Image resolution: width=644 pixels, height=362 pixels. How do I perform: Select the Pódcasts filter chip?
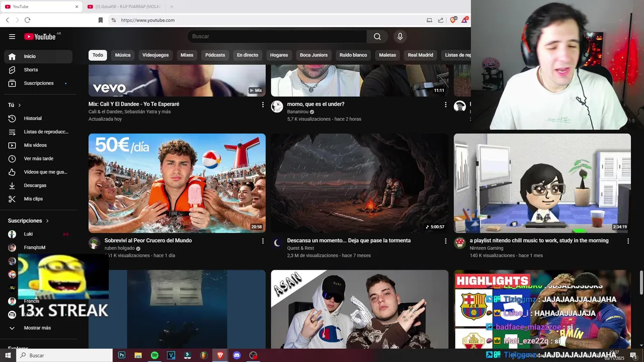click(x=215, y=55)
